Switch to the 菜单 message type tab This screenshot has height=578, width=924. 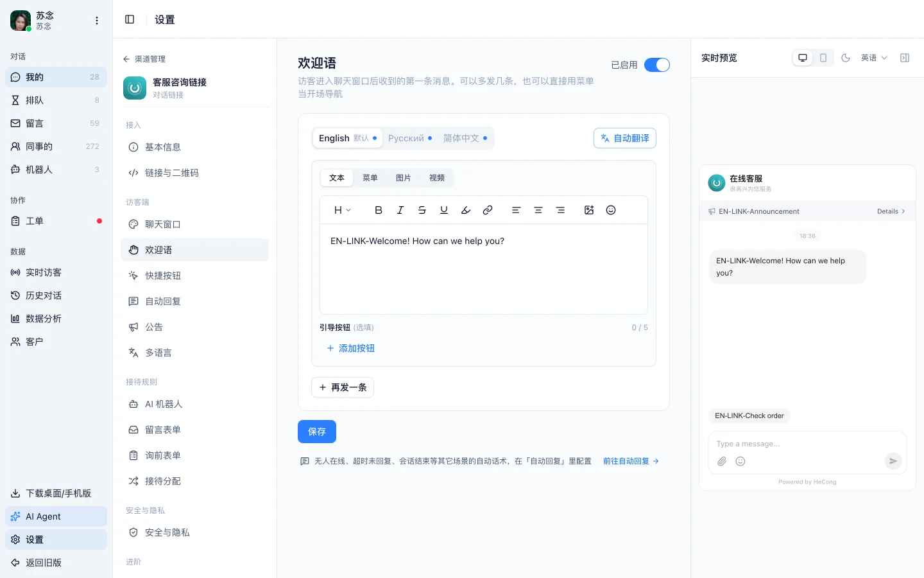click(370, 178)
